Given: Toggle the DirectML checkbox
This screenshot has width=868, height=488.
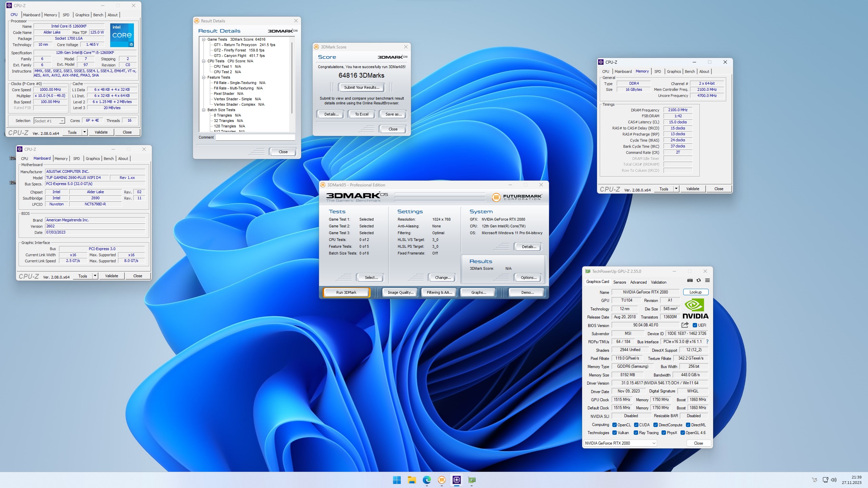Looking at the screenshot, I should [x=688, y=425].
